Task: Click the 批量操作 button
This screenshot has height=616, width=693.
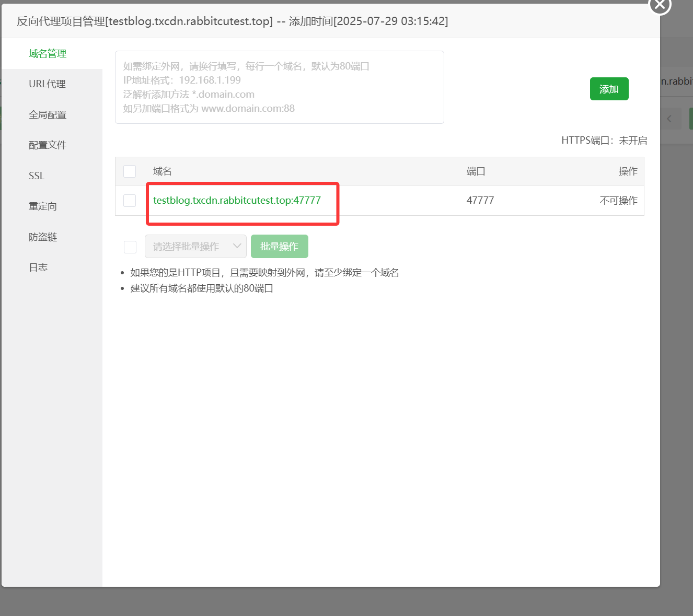Action: pos(280,246)
